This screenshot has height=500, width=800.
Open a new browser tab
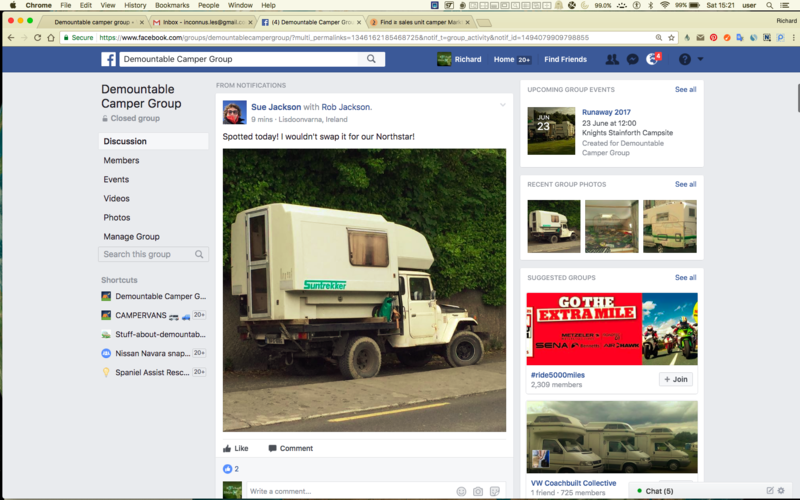coord(484,22)
